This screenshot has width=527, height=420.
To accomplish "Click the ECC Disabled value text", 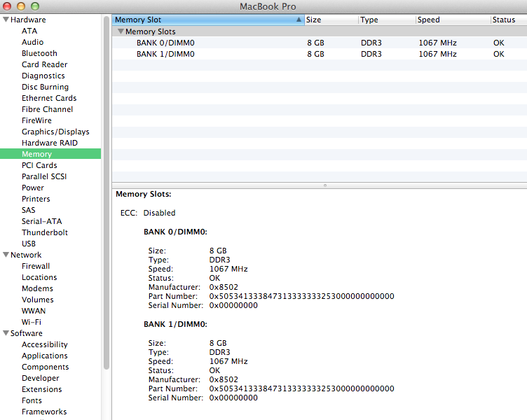I will (159, 213).
